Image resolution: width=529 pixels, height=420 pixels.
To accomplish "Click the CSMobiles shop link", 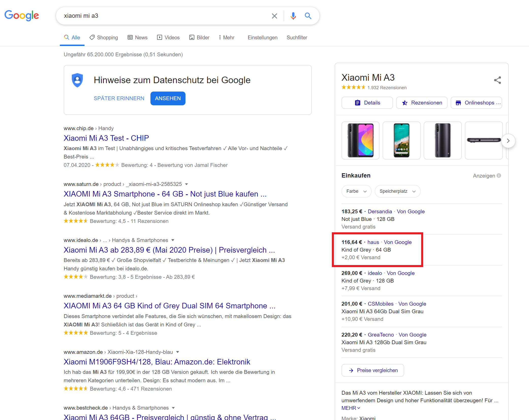I will 381,304.
